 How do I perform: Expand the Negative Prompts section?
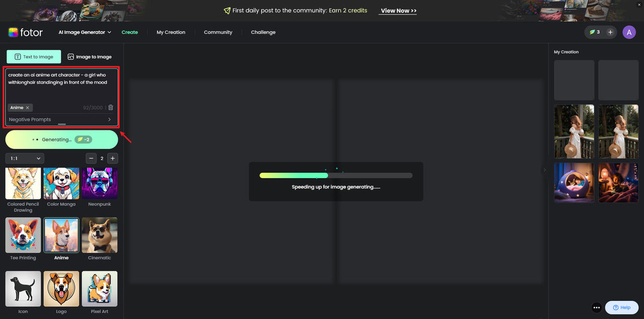tap(62, 120)
